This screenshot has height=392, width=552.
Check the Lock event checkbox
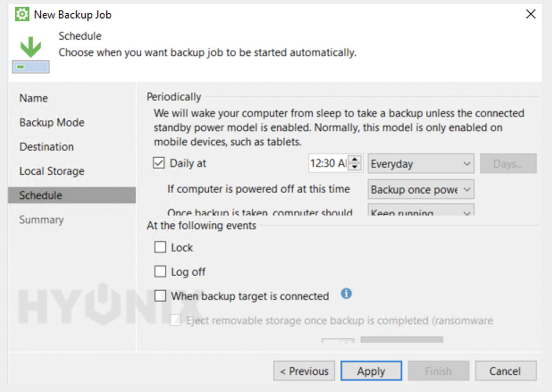click(160, 247)
